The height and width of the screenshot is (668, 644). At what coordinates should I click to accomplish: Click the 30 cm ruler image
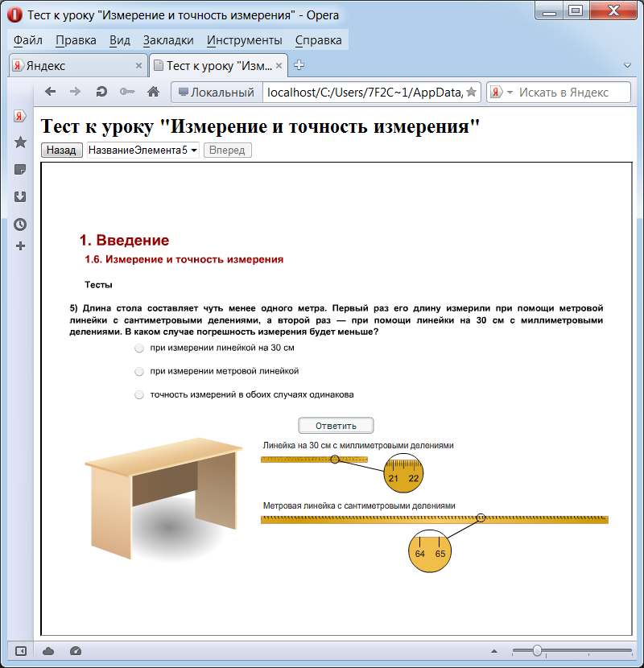314,460
